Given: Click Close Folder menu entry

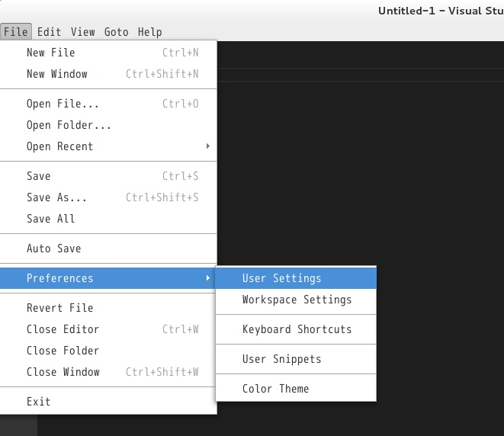Looking at the screenshot, I should click(63, 351).
